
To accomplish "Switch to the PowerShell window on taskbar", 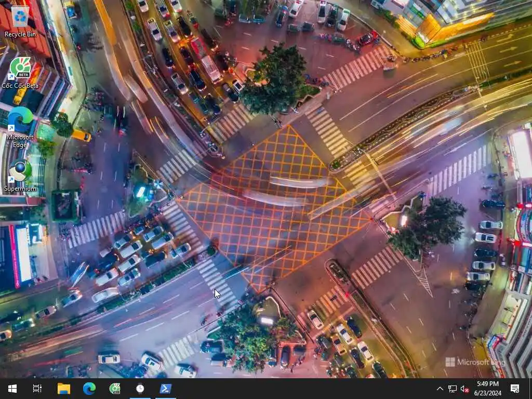I will pos(166,389).
